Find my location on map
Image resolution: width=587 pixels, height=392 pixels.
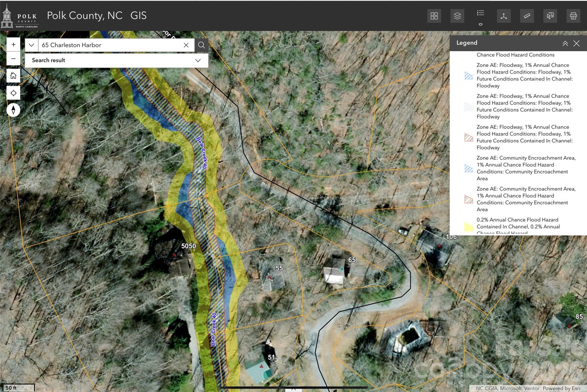(13, 93)
